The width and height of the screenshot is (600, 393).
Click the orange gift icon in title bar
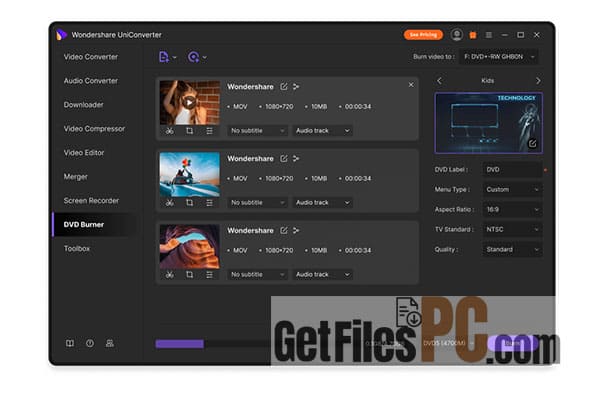point(473,35)
